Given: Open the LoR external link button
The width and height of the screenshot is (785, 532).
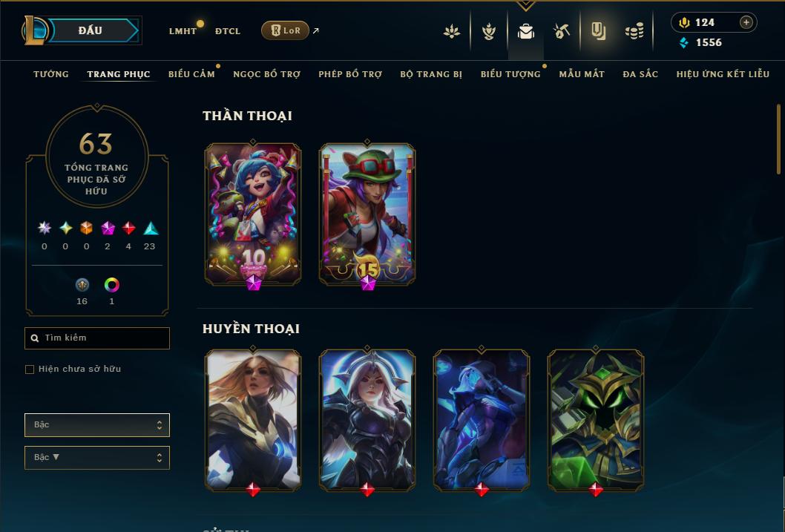Looking at the screenshot, I should (x=285, y=30).
